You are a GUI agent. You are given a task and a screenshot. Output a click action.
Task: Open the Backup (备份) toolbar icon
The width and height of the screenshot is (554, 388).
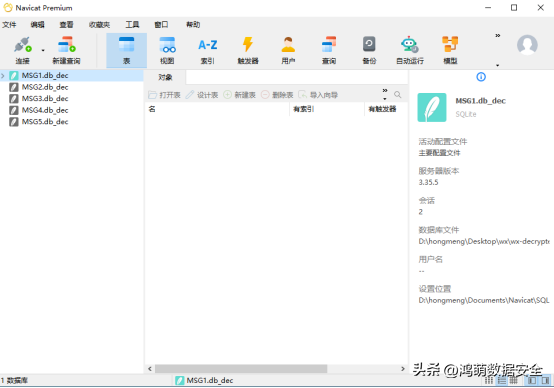(369, 51)
